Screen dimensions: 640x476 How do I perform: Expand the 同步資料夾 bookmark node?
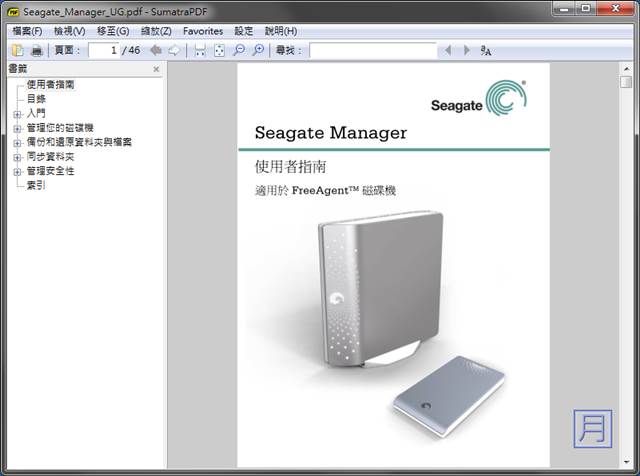coord(17,157)
